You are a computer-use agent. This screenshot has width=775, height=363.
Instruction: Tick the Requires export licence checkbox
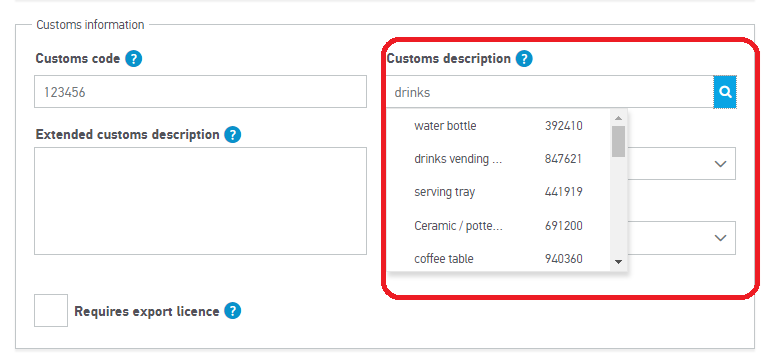pyautogui.click(x=51, y=311)
